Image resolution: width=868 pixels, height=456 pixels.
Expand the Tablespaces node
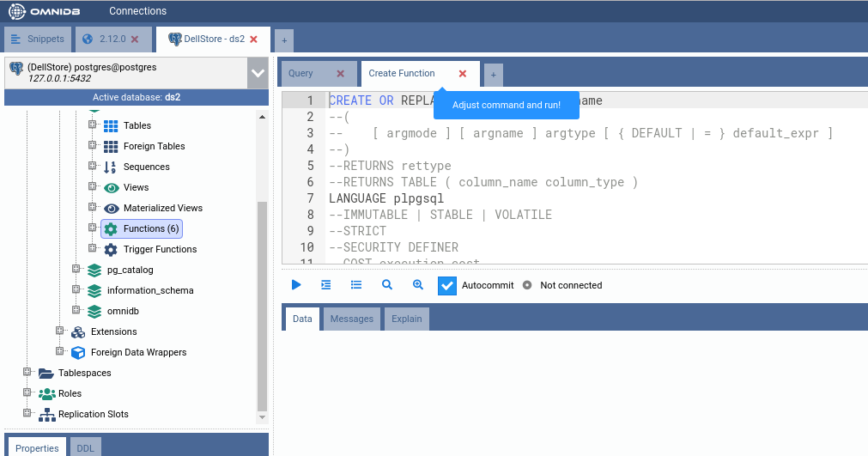(27, 373)
